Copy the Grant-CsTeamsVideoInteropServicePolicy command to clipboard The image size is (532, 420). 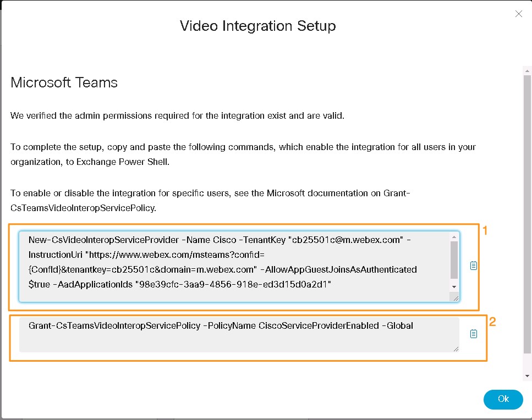pos(474,334)
